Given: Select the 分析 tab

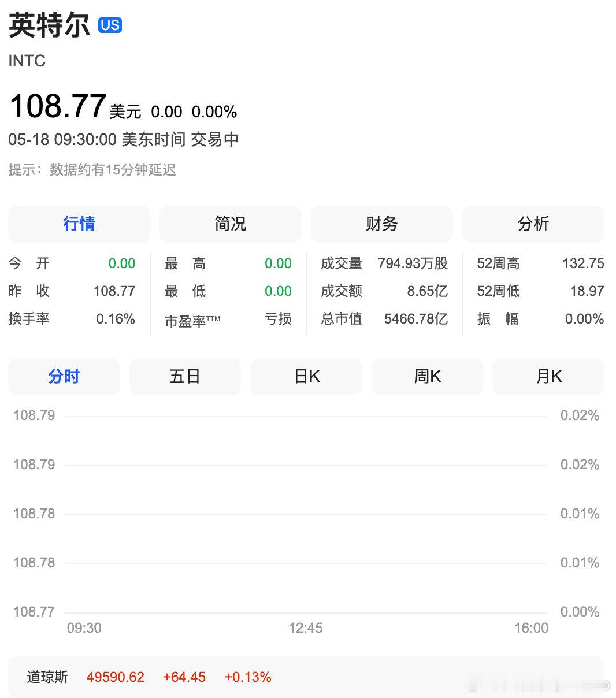Looking at the screenshot, I should (533, 224).
